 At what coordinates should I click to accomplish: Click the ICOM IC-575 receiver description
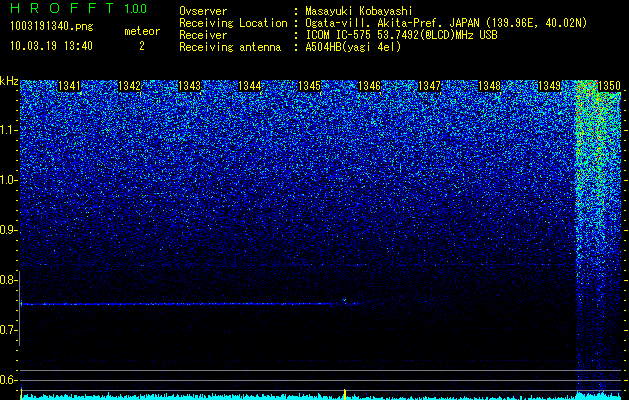point(401,35)
